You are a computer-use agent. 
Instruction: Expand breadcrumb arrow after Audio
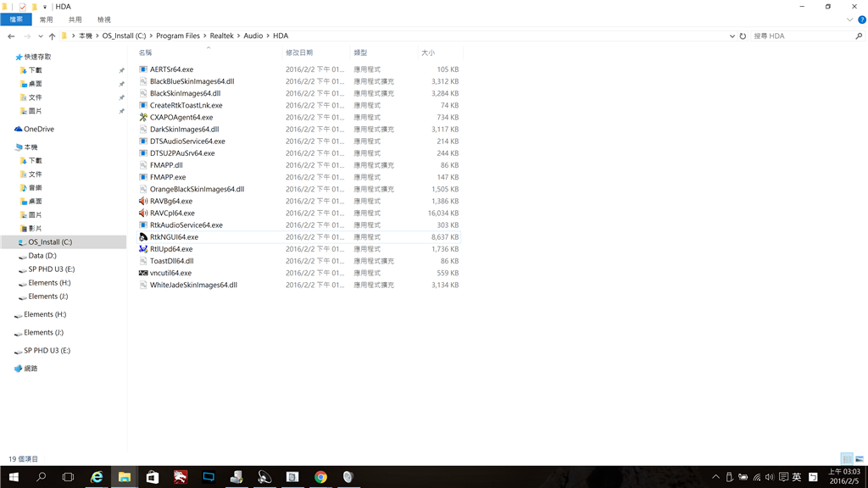pos(268,36)
